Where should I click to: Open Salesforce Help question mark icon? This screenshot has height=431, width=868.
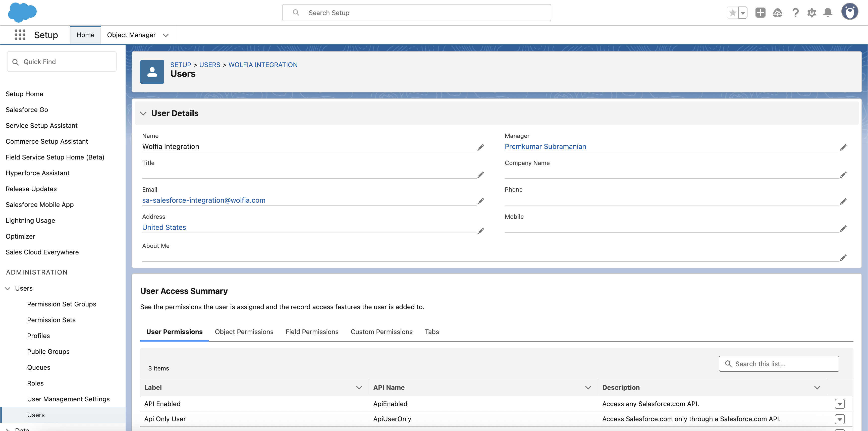point(796,13)
